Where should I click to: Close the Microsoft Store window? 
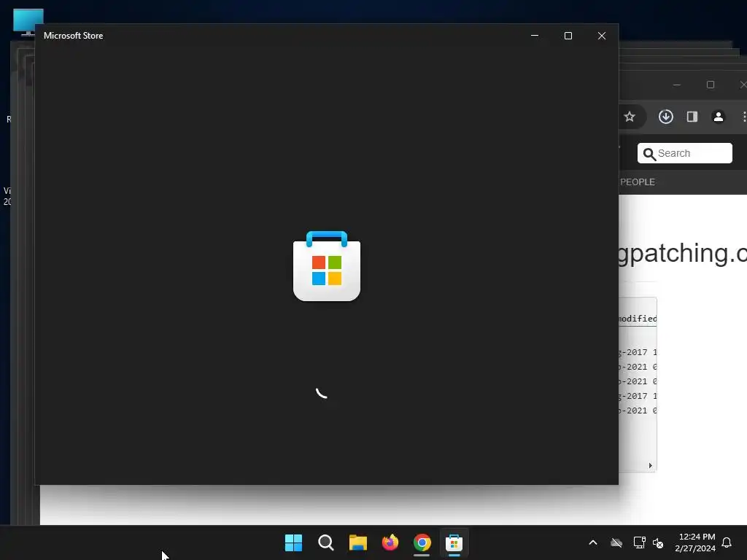point(602,36)
